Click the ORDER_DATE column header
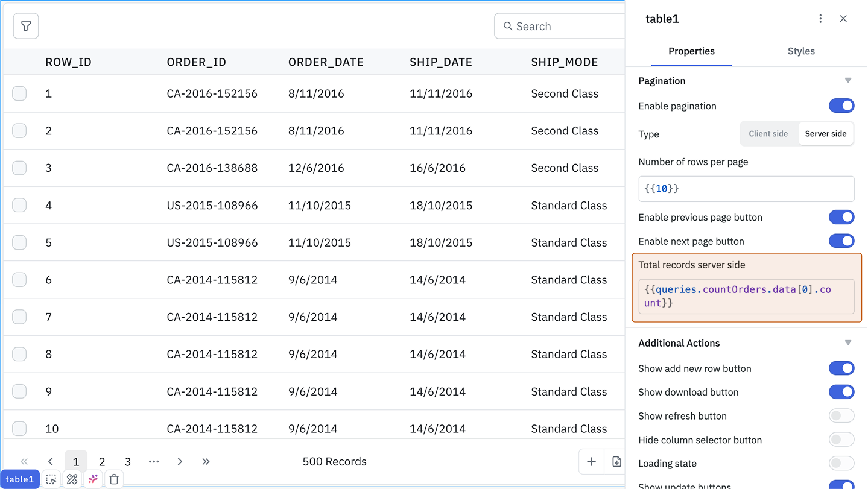This screenshot has height=489, width=868. pyautogui.click(x=326, y=62)
